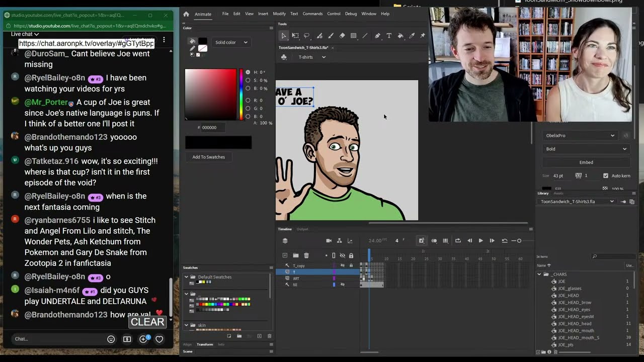This screenshot has height=362, width=644.
Task: Select the Rectangle tool
Action: 353,36
